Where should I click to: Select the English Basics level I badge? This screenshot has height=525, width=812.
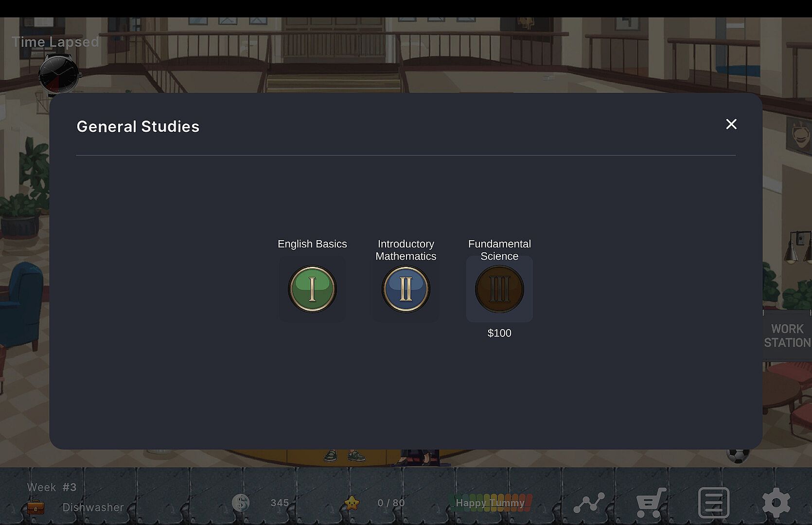[312, 289]
